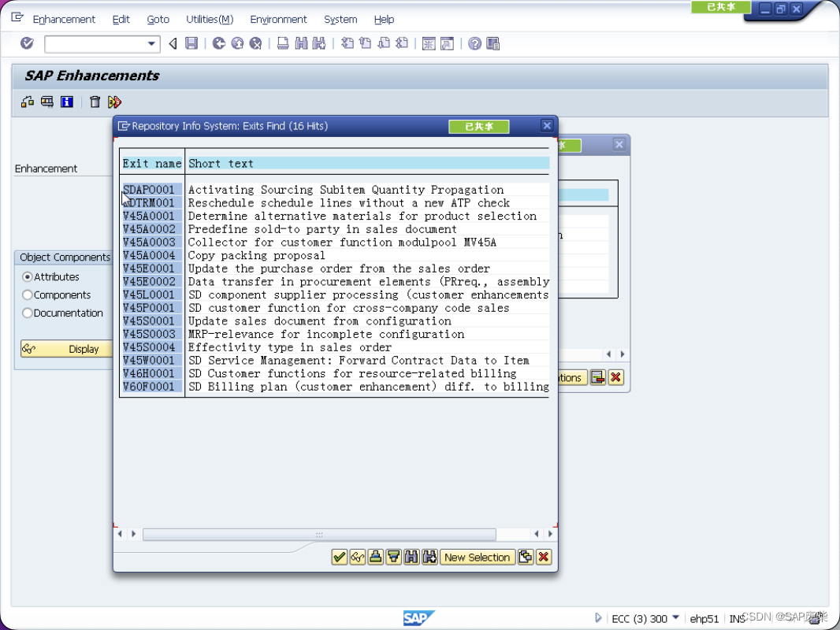Click the red X Cancel icon in dialog footer
Image resolution: width=840 pixels, height=630 pixels.
click(544, 558)
